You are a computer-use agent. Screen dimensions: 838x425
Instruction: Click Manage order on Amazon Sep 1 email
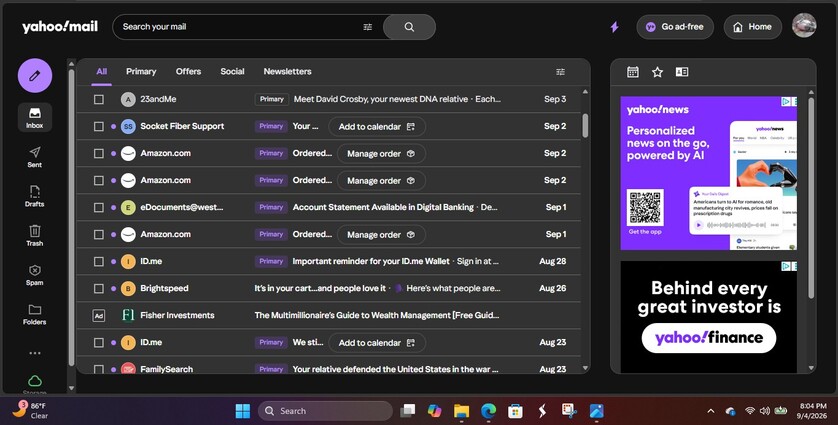point(381,235)
